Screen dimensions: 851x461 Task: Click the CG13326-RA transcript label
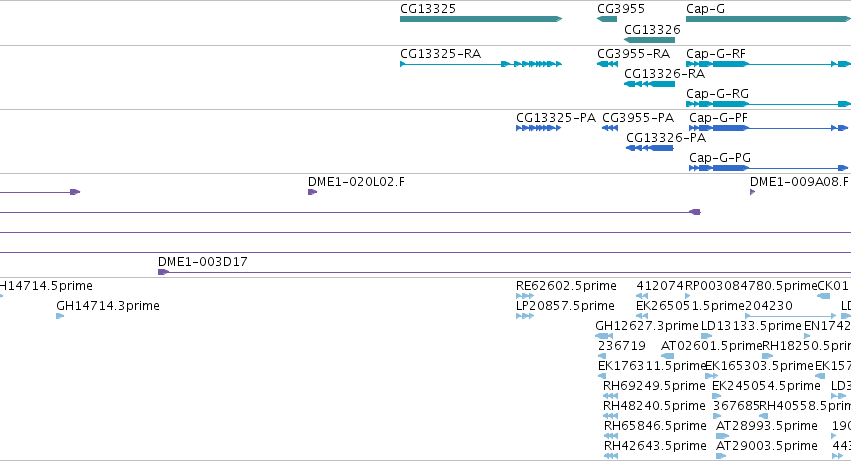pyautogui.click(x=664, y=74)
